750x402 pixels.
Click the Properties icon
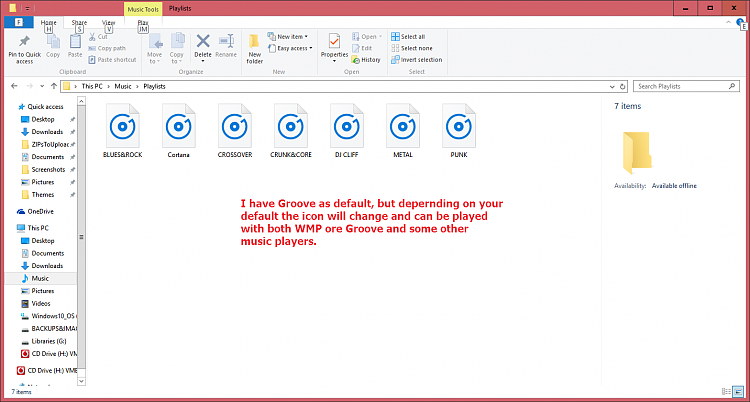tap(334, 42)
